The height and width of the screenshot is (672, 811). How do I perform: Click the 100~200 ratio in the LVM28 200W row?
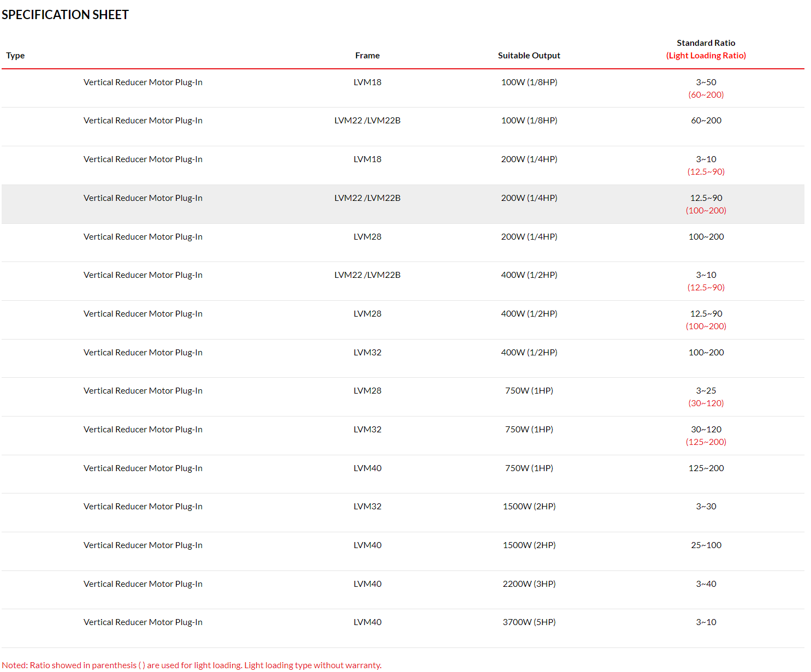[706, 237]
